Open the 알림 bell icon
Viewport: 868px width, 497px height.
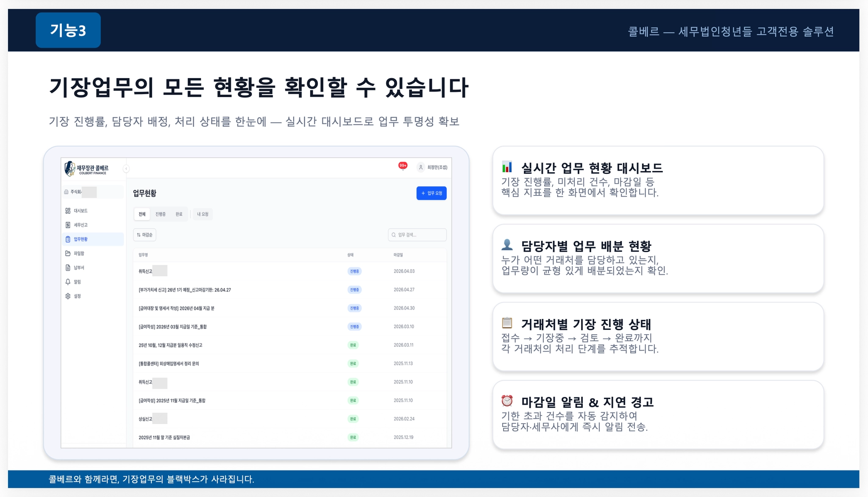pyautogui.click(x=68, y=282)
